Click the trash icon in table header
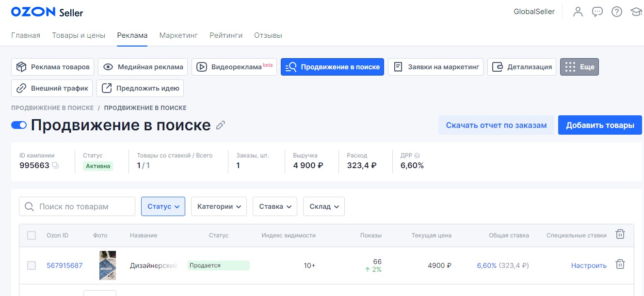The image size is (644, 296). tap(620, 234)
